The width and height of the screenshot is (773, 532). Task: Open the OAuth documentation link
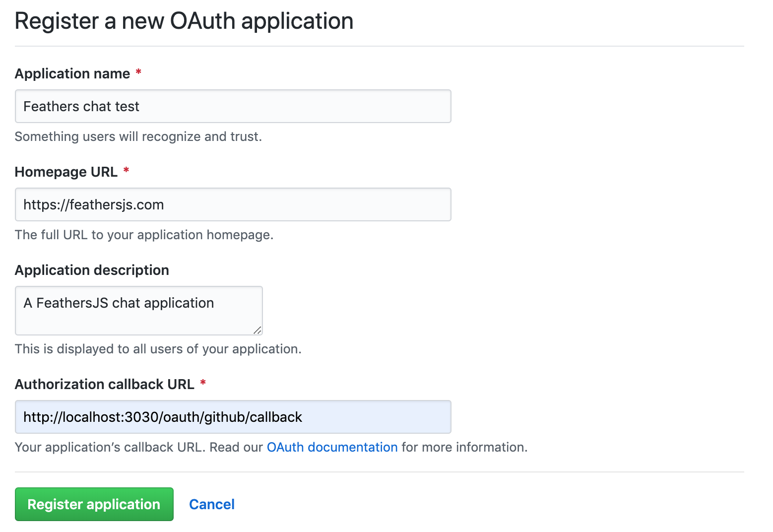(331, 447)
